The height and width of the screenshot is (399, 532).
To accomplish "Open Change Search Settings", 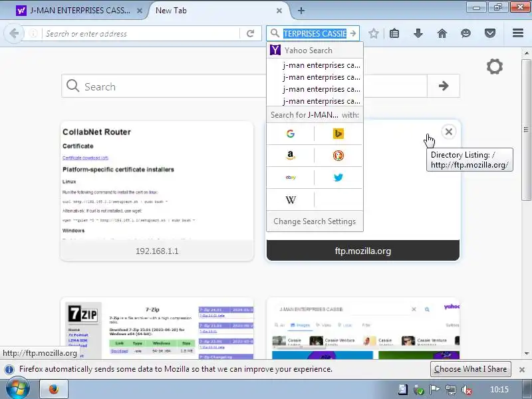I will click(x=315, y=221).
